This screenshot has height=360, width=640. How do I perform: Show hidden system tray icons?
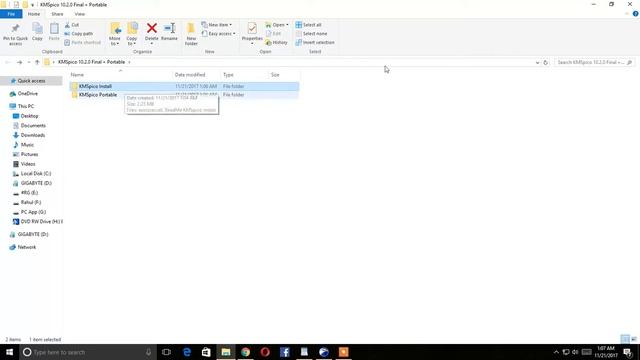tap(556, 352)
